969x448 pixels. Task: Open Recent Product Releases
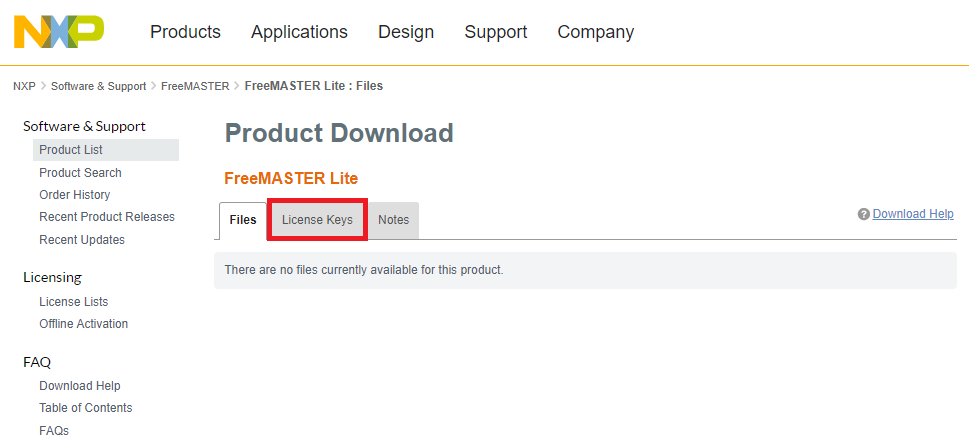click(107, 217)
